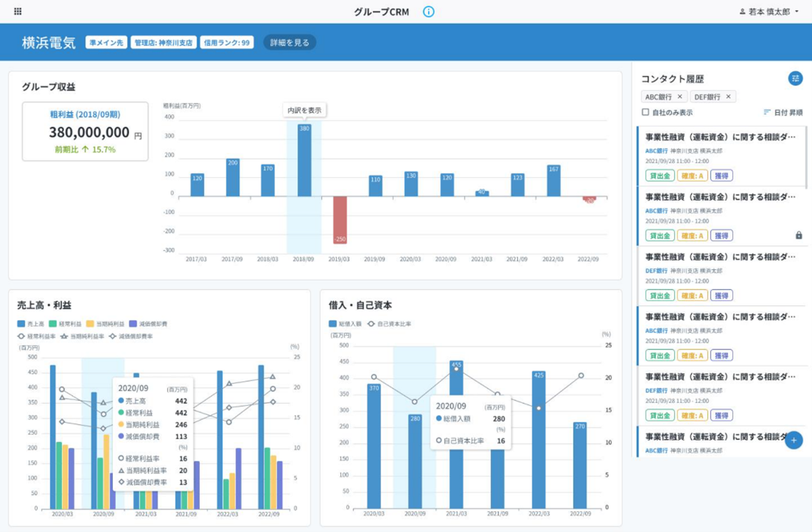Expand the 若本 慎太郎 user dropdown
This screenshot has height=532, width=812.
[769, 11]
